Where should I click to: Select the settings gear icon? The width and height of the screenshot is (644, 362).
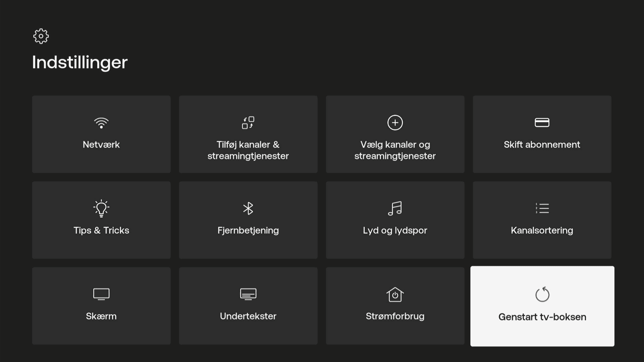point(41,36)
